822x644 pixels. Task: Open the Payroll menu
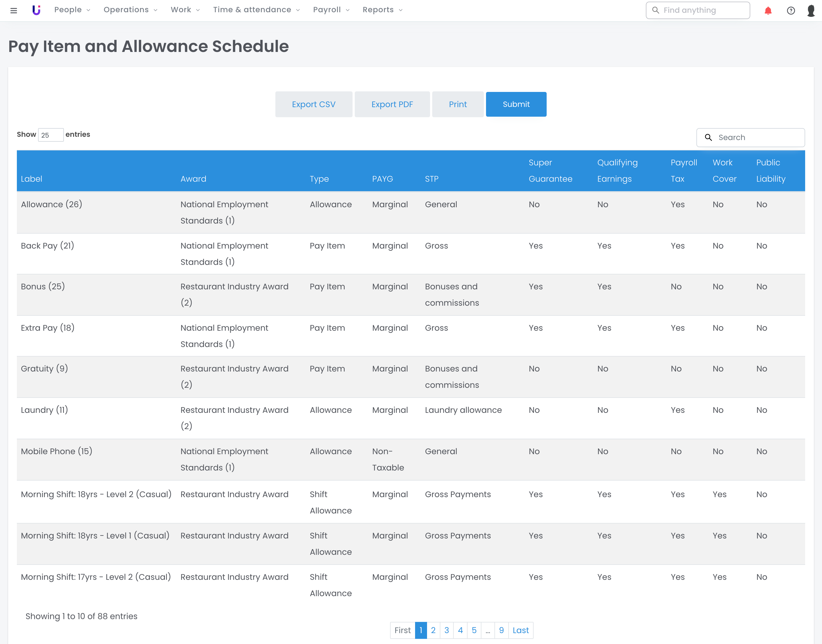tap(331, 10)
